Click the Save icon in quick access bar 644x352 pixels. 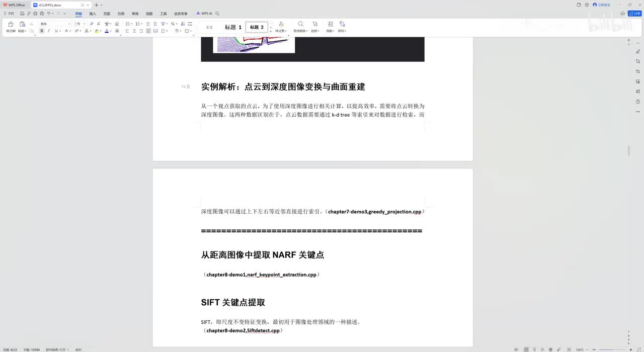pos(22,14)
